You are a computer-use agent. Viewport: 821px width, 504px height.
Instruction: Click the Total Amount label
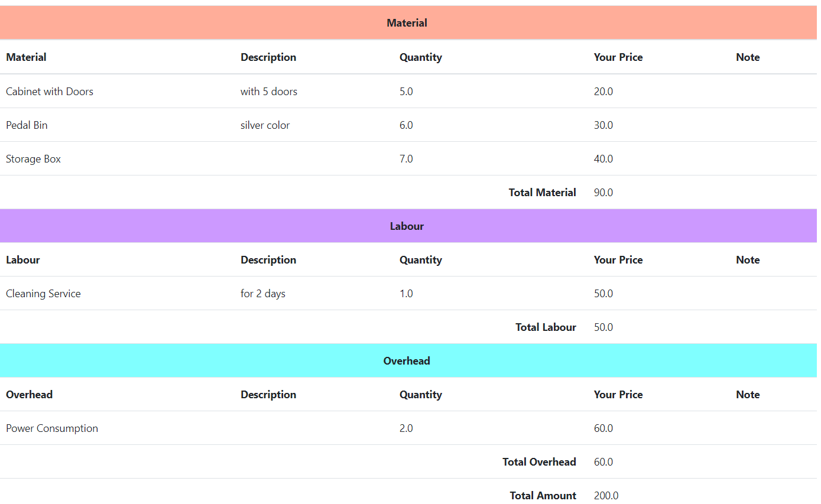(543, 496)
